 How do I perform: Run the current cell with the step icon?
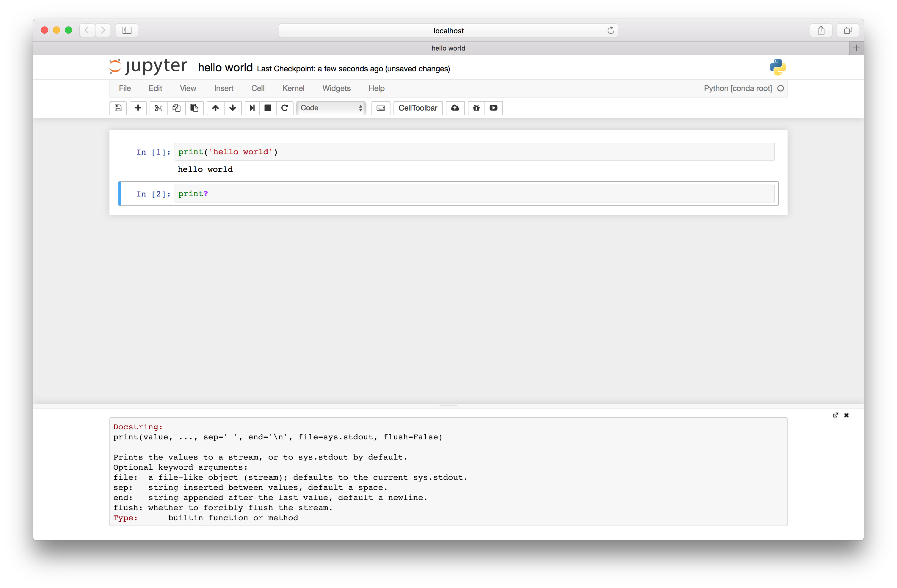point(252,108)
